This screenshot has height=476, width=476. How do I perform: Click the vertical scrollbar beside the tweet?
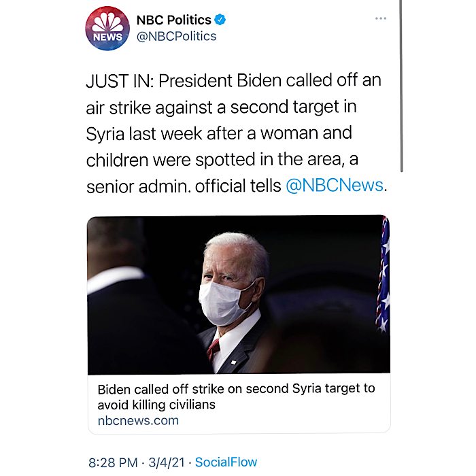click(401, 88)
